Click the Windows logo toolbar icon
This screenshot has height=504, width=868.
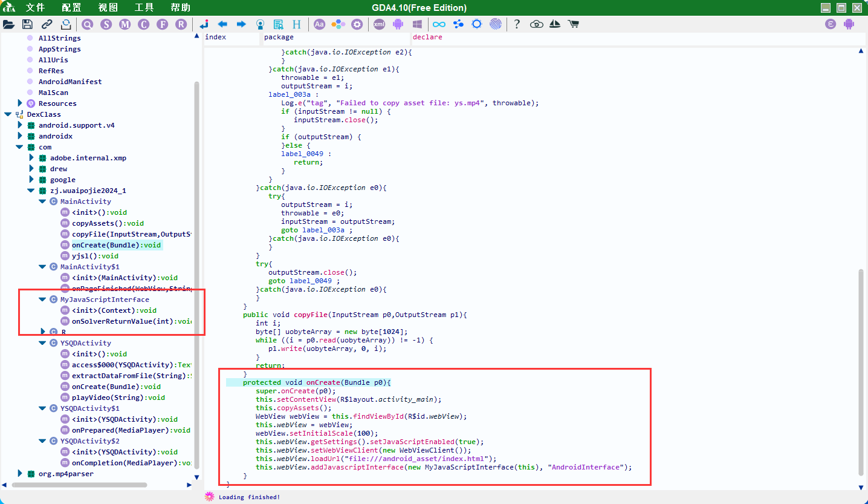pyautogui.click(x=417, y=24)
